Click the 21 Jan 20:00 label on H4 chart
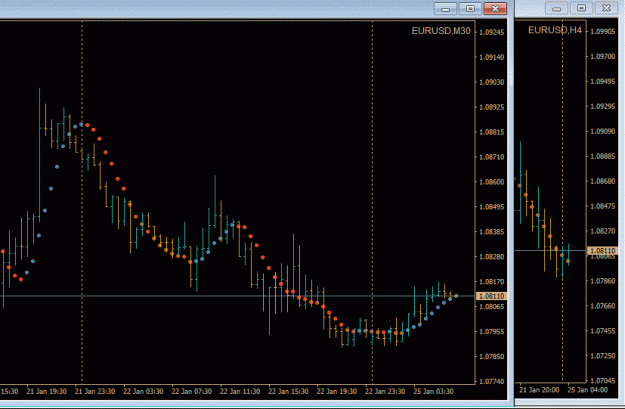Screen dimensions: 625x409 (x=539, y=390)
